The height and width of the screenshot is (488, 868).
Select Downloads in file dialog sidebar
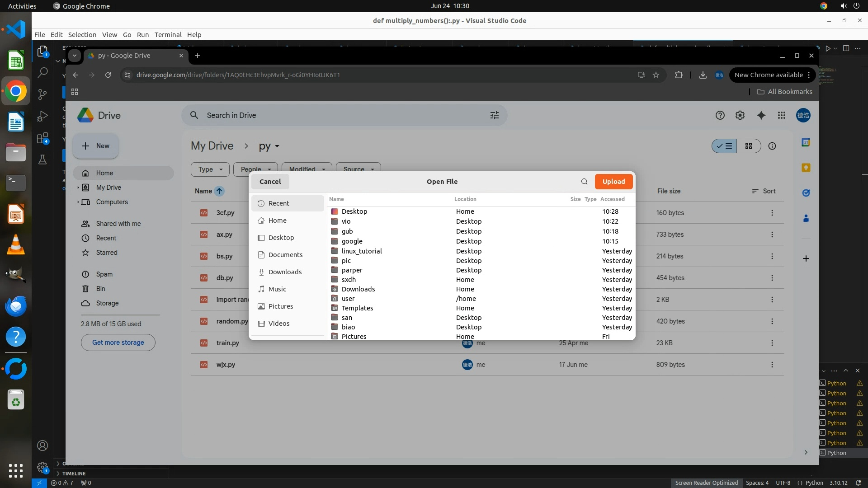pos(285,272)
